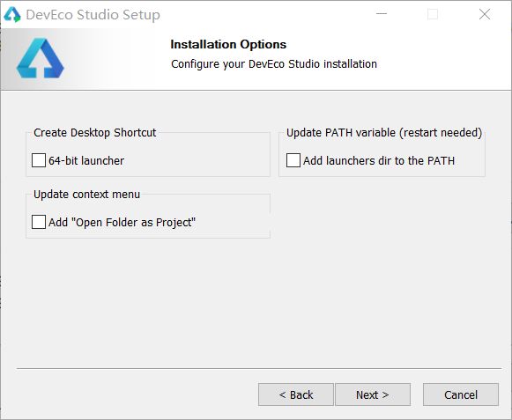Proceed by clicking Next
This screenshot has height=420, width=512.
click(373, 394)
